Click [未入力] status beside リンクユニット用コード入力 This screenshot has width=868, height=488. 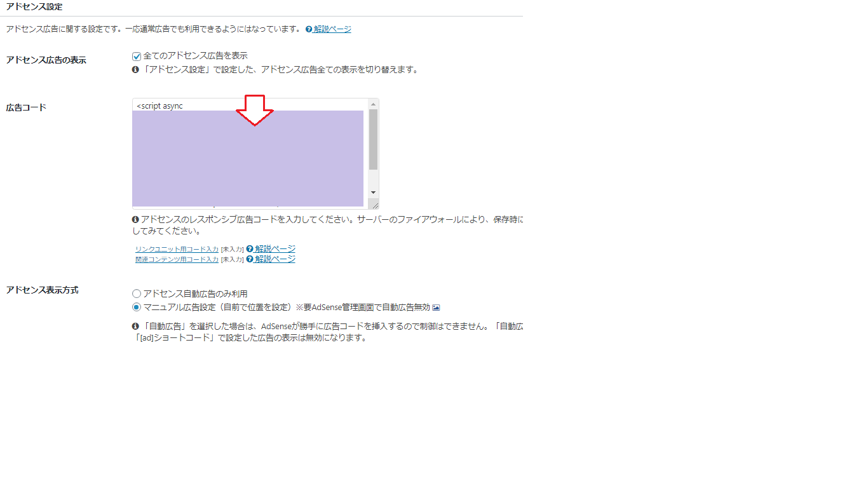point(233,250)
